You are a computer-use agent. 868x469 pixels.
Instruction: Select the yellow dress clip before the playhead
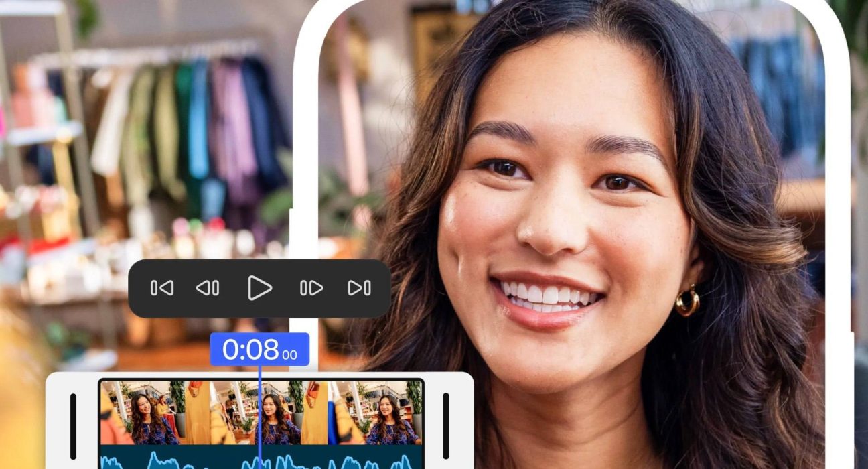coord(197,413)
